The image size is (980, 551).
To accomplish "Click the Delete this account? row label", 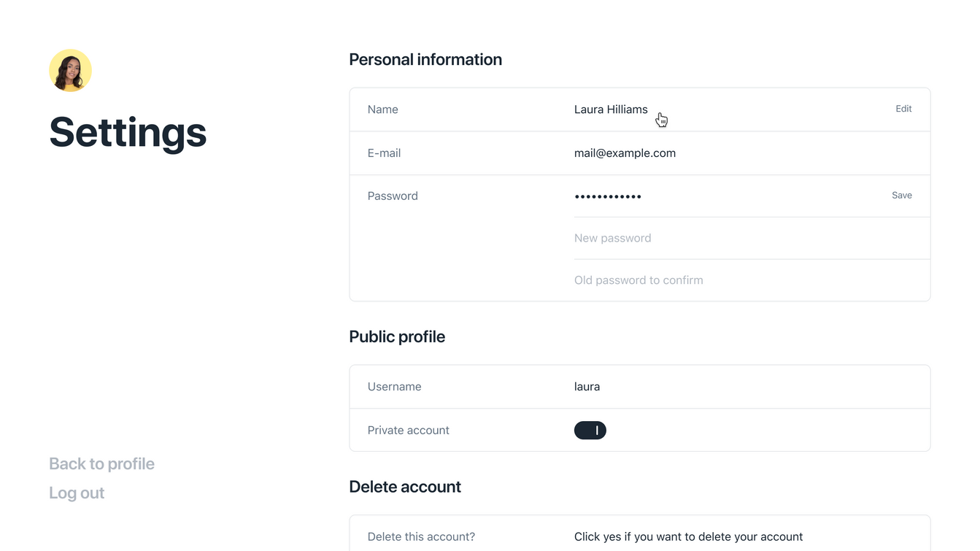I will 421,537.
